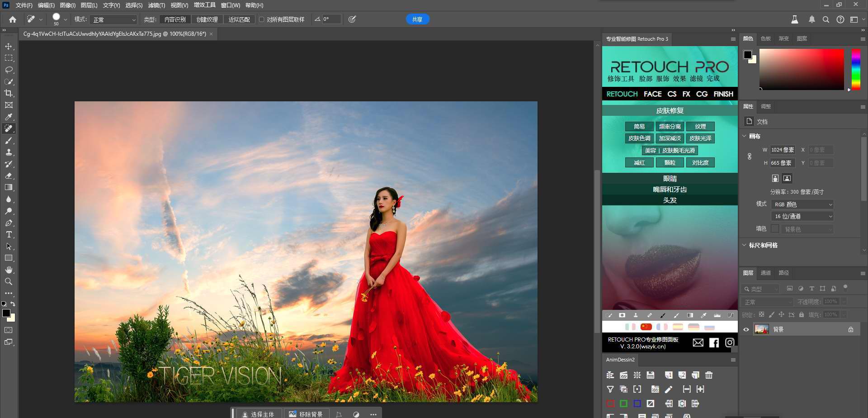This screenshot has width=868, height=418.
Task: Click the Home icon in options bar
Action: click(13, 19)
